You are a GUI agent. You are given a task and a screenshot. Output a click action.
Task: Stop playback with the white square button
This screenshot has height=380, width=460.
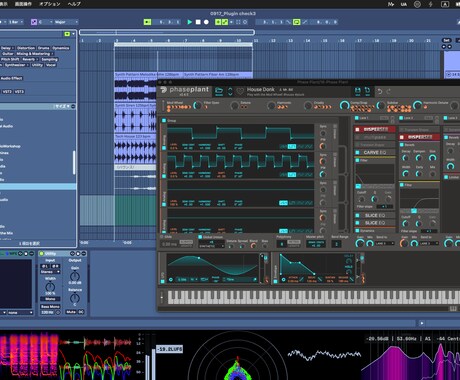click(x=198, y=22)
